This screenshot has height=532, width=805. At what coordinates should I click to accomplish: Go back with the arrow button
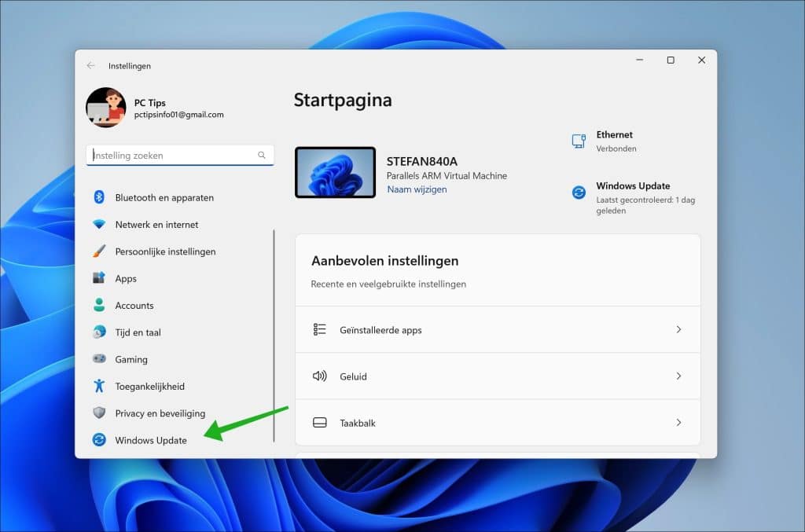click(91, 66)
